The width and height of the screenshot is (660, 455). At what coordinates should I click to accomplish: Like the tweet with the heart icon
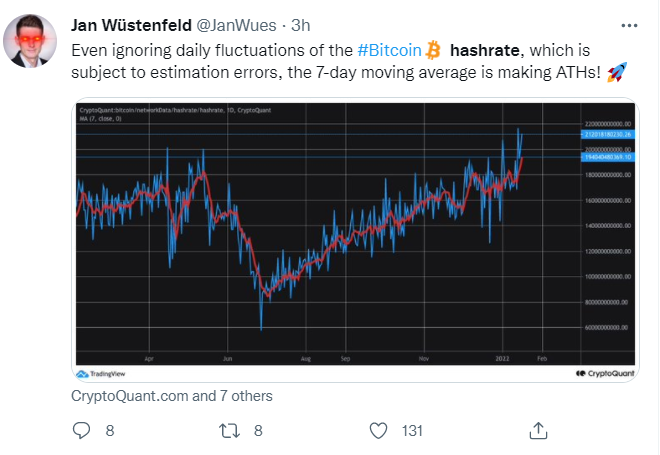click(x=378, y=431)
